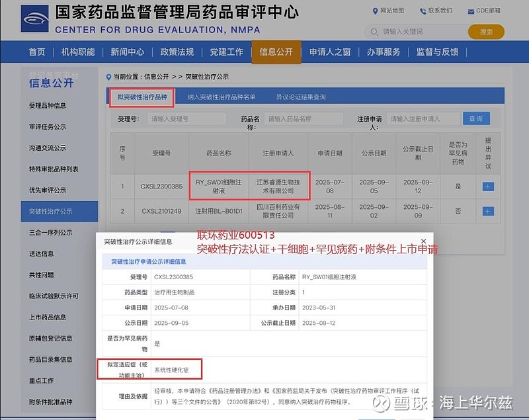Screen dimensions: 529x420
Task: Open 临床试验默示许可 in sidebar
Action: tap(54, 296)
